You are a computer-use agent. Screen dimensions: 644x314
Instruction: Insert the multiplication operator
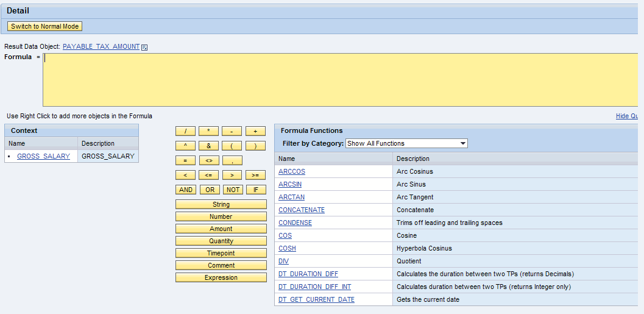208,131
